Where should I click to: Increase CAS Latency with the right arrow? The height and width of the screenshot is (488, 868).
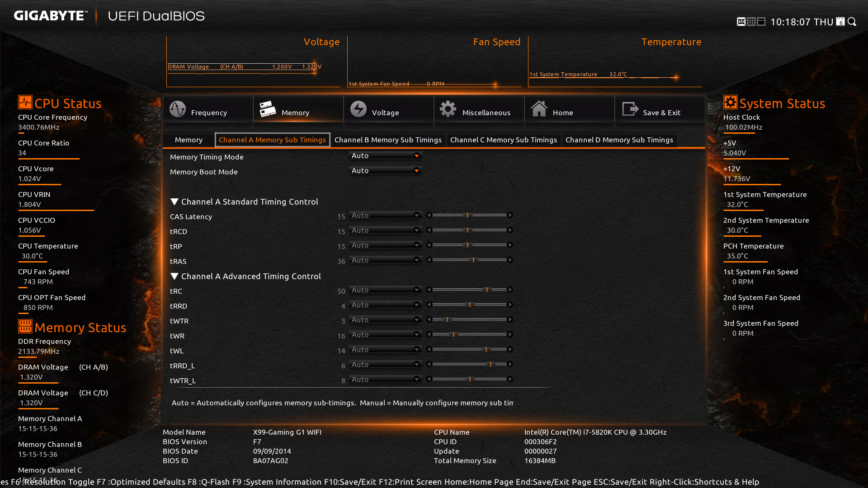(x=510, y=216)
